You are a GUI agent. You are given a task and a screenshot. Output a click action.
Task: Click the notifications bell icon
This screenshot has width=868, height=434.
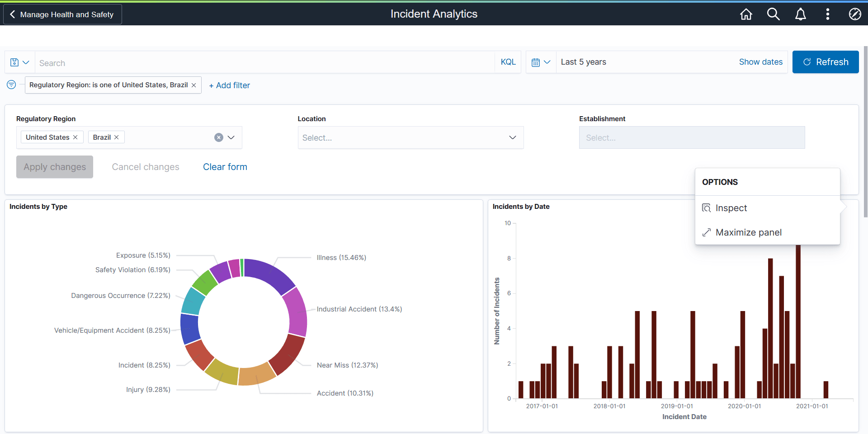[x=801, y=14]
